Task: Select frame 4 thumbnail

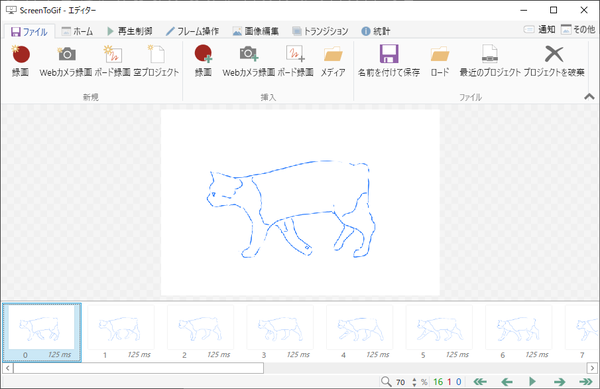Action: coord(360,332)
